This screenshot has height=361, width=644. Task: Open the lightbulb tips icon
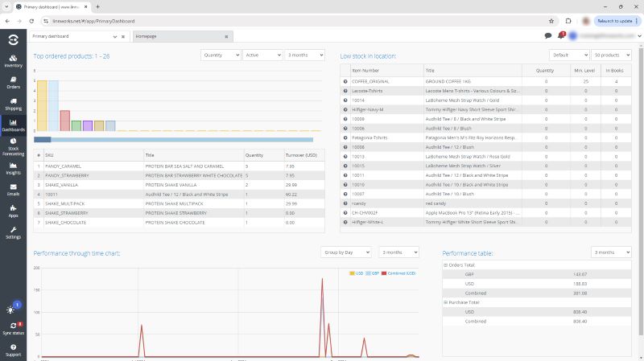pos(10,310)
